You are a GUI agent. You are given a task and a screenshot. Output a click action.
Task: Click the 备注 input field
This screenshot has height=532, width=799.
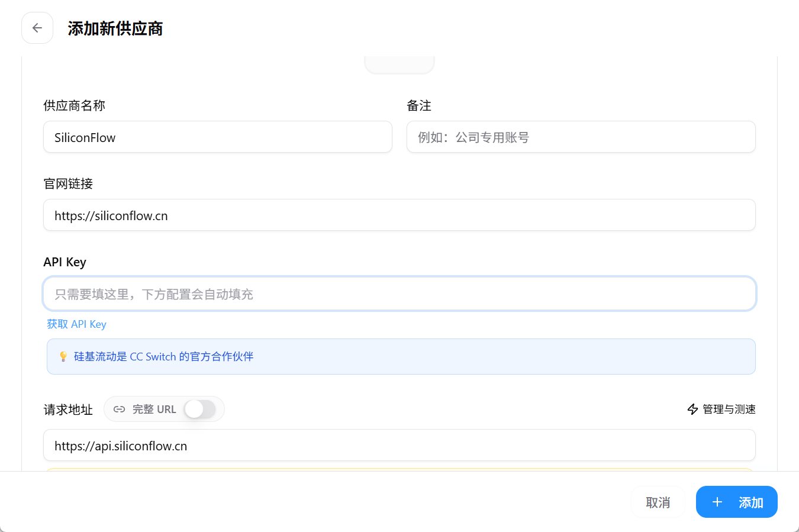tap(581, 137)
